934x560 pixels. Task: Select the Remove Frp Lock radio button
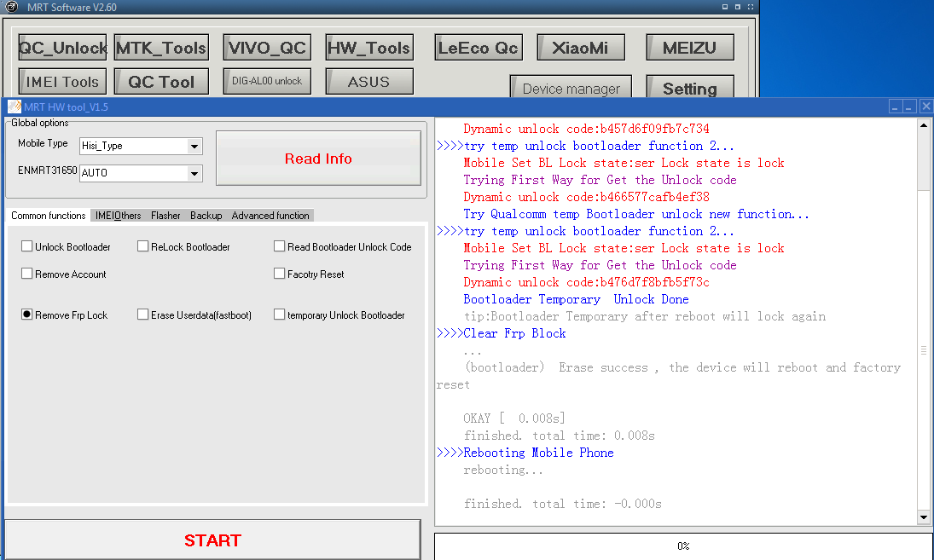tap(26, 315)
